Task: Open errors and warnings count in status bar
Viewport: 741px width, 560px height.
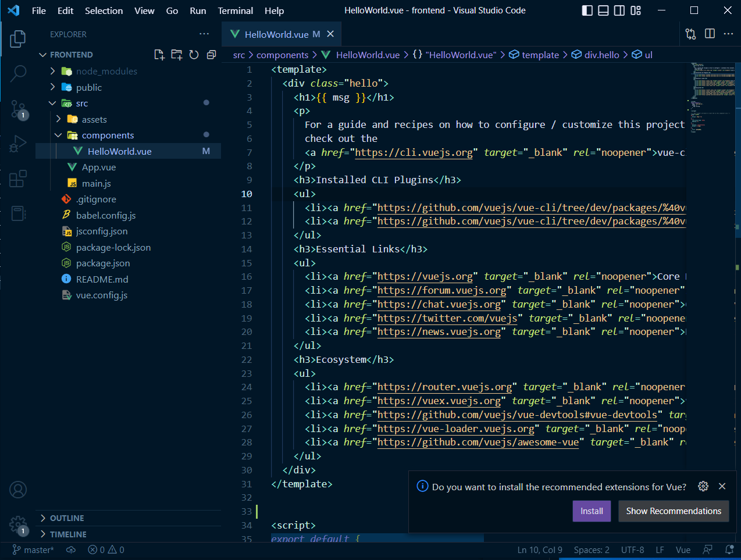Action: tap(106, 550)
